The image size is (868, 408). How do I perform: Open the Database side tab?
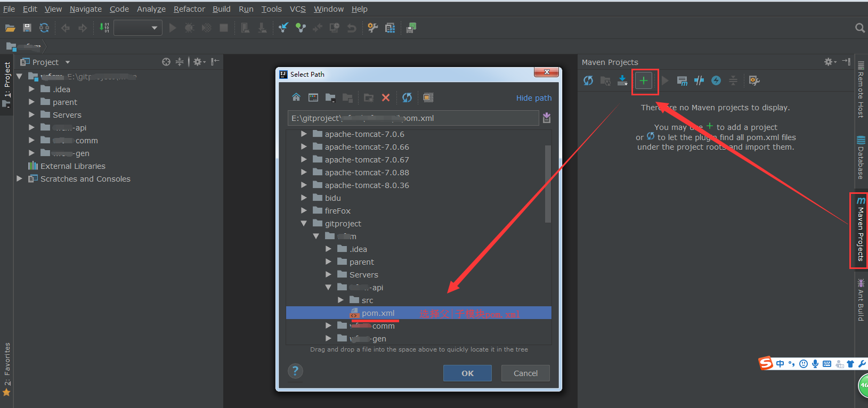[860, 158]
